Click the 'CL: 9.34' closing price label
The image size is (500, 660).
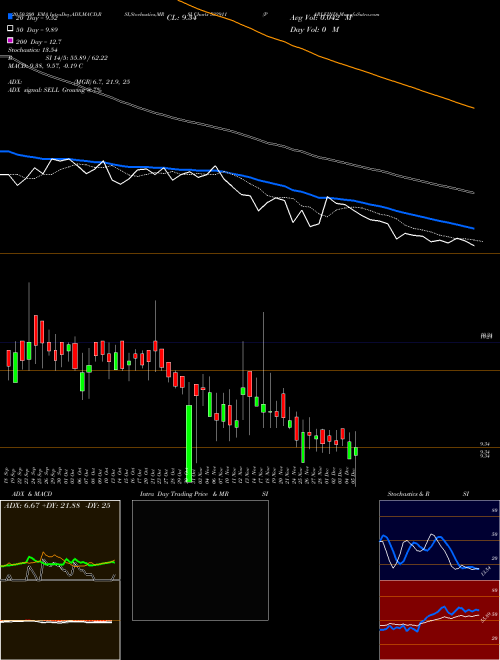point(182,18)
